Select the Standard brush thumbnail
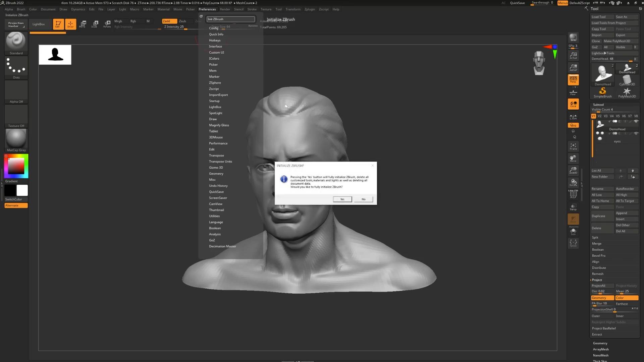This screenshot has height=362, width=644. coord(16,42)
